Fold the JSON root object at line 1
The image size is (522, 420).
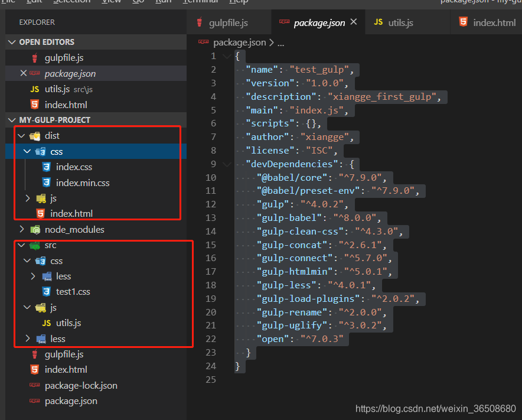click(227, 56)
